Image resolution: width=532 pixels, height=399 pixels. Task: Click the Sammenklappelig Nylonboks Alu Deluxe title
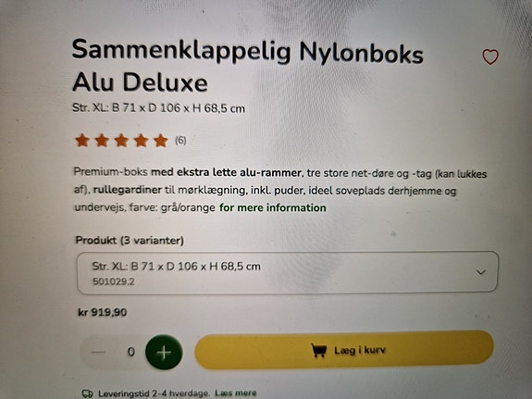247,66
